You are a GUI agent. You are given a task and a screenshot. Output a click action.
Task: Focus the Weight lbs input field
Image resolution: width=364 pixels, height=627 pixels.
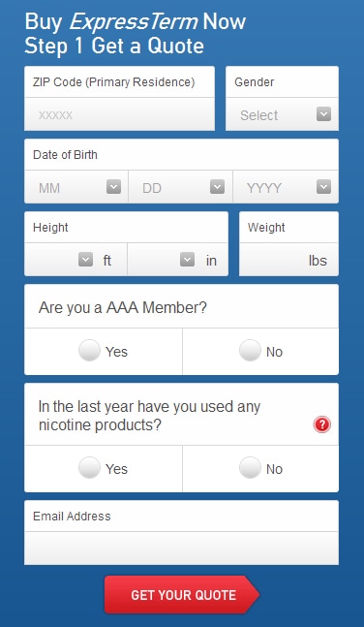coord(288,260)
